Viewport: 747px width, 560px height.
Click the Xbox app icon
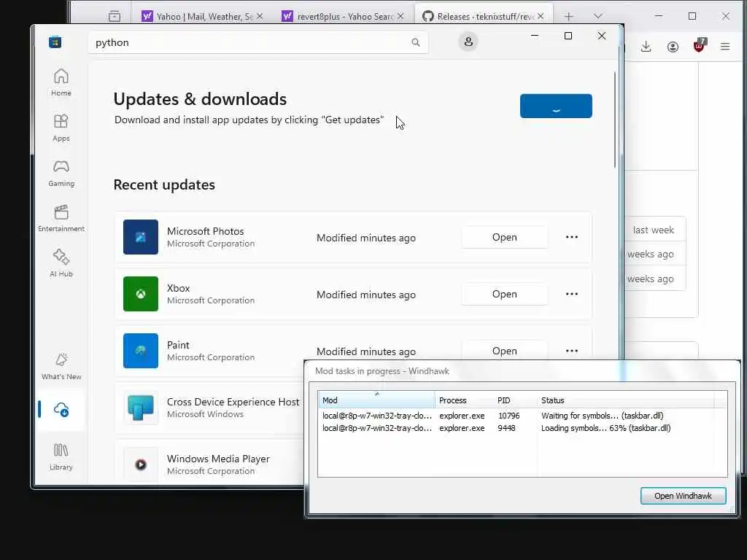pos(141,294)
